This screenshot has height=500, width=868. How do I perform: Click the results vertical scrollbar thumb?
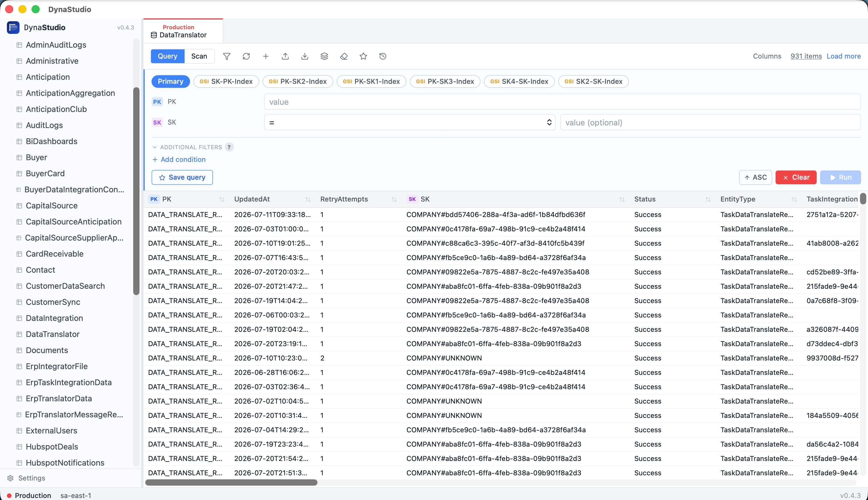tap(863, 199)
